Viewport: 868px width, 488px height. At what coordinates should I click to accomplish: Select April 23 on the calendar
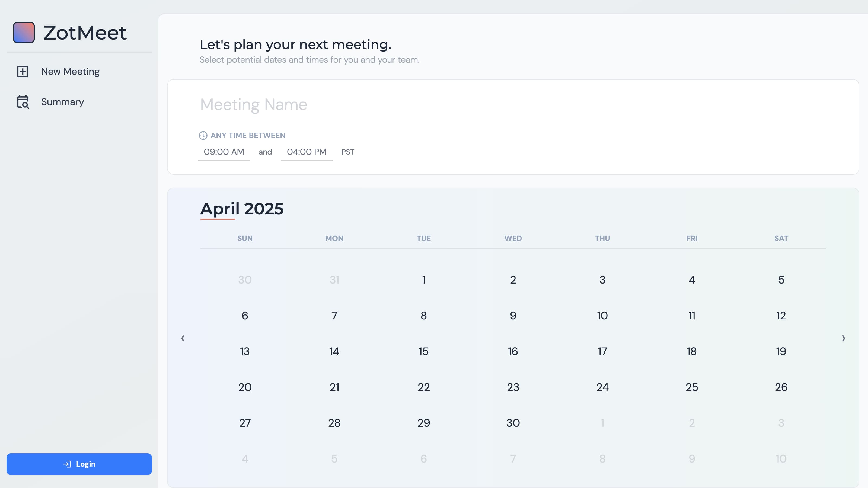513,387
